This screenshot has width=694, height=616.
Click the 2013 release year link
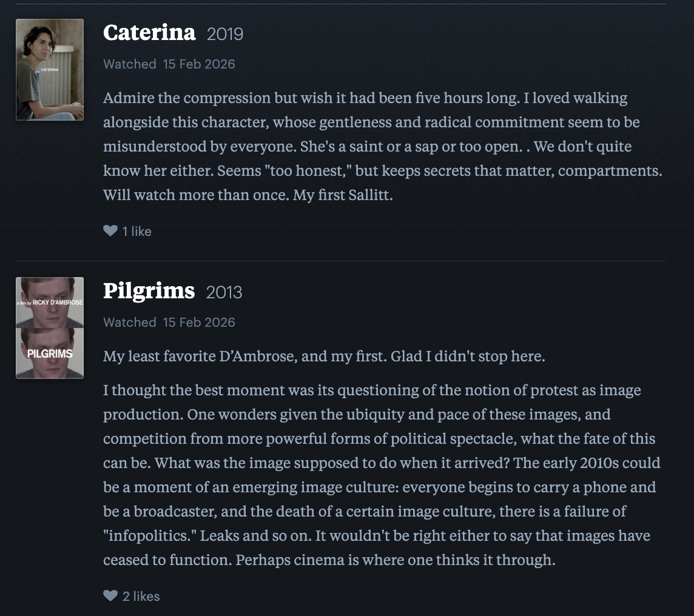click(x=224, y=292)
